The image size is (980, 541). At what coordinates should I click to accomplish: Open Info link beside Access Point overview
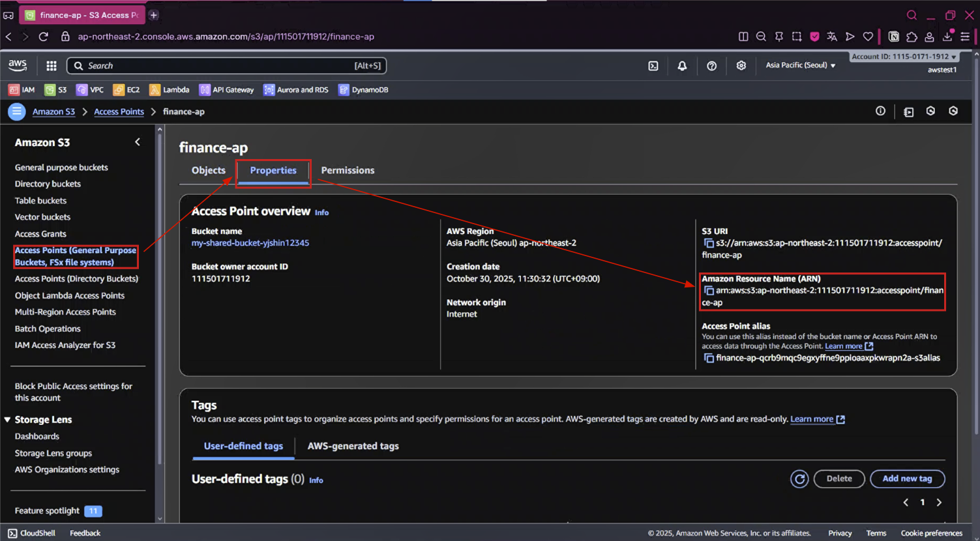pyautogui.click(x=321, y=212)
